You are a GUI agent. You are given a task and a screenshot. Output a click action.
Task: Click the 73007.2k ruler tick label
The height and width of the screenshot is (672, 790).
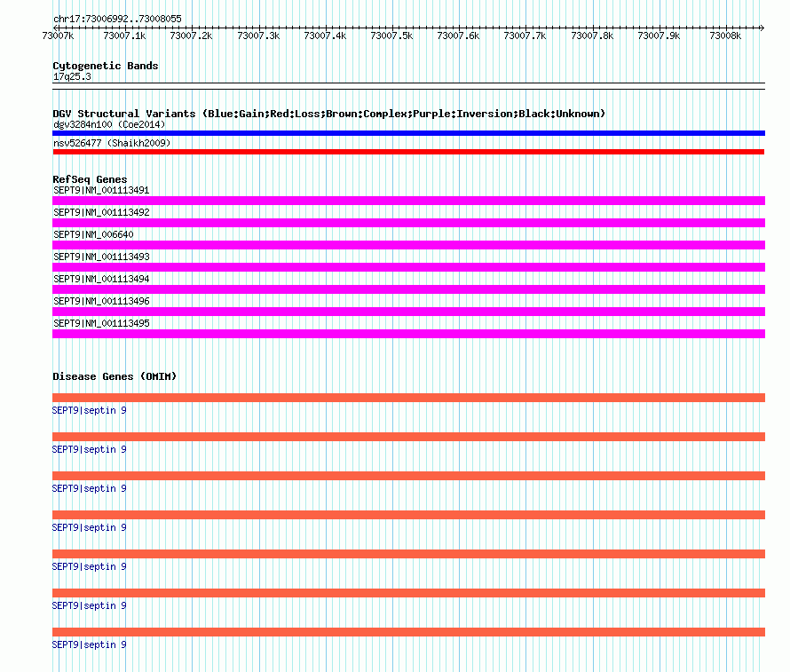click(191, 36)
